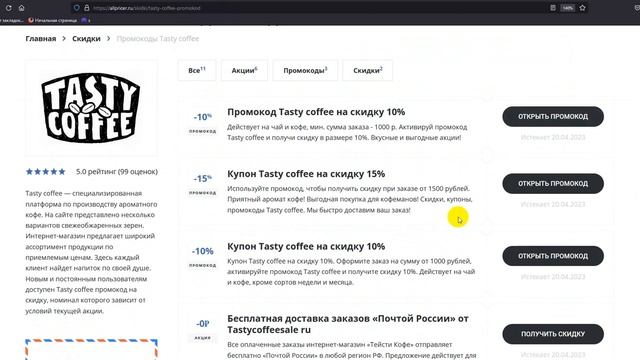
Task: Rate with the five star rating
Action: (45, 171)
